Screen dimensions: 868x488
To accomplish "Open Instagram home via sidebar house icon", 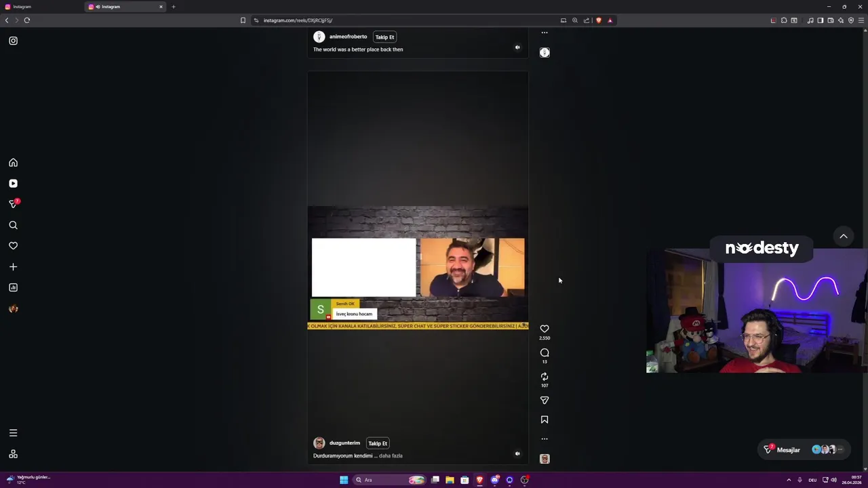I will 13,163.
